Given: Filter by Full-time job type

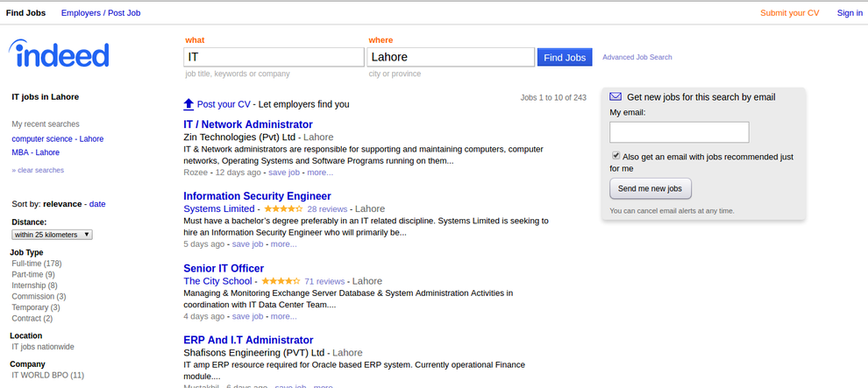Looking at the screenshot, I should (x=36, y=264).
